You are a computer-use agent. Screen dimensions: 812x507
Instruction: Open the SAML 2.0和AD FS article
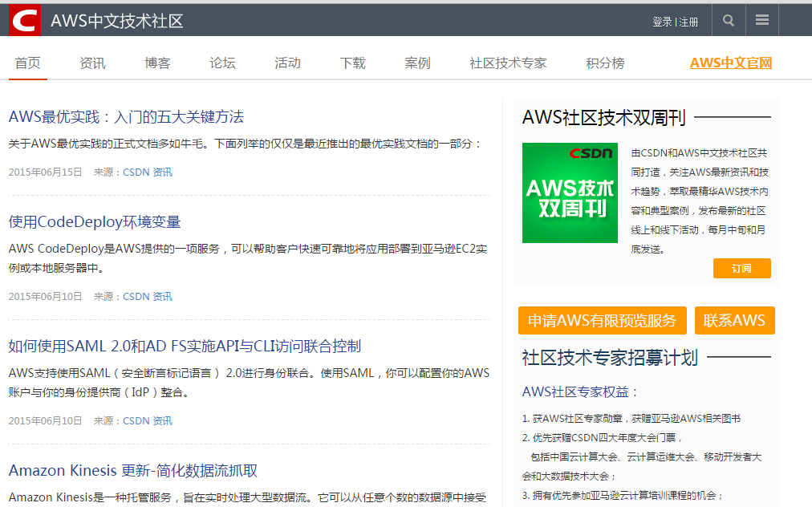pos(185,346)
